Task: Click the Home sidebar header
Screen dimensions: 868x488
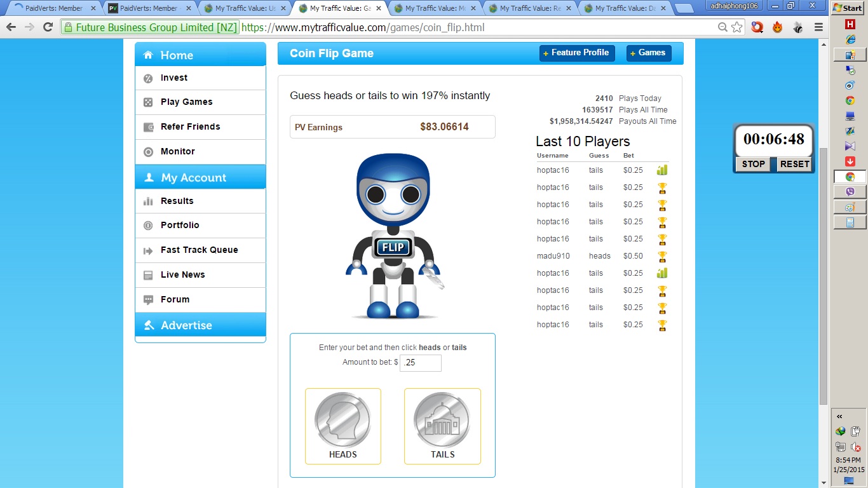Action: [200, 55]
